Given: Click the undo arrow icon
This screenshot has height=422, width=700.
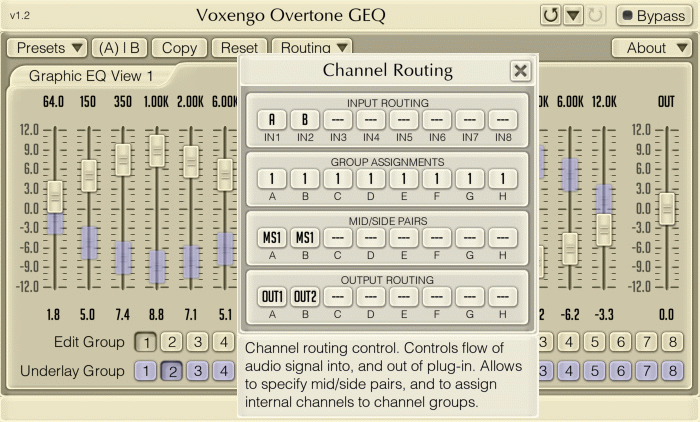Looking at the screenshot, I should 550,16.
